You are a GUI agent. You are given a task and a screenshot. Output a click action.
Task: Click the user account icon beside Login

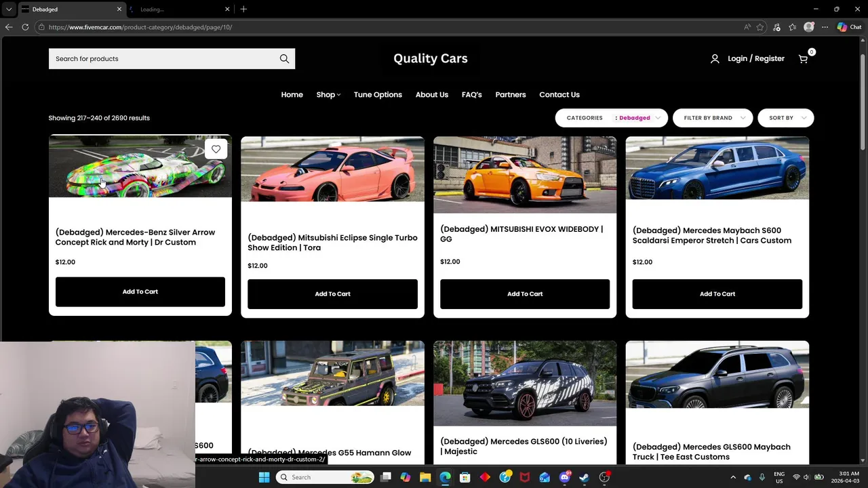[715, 59]
